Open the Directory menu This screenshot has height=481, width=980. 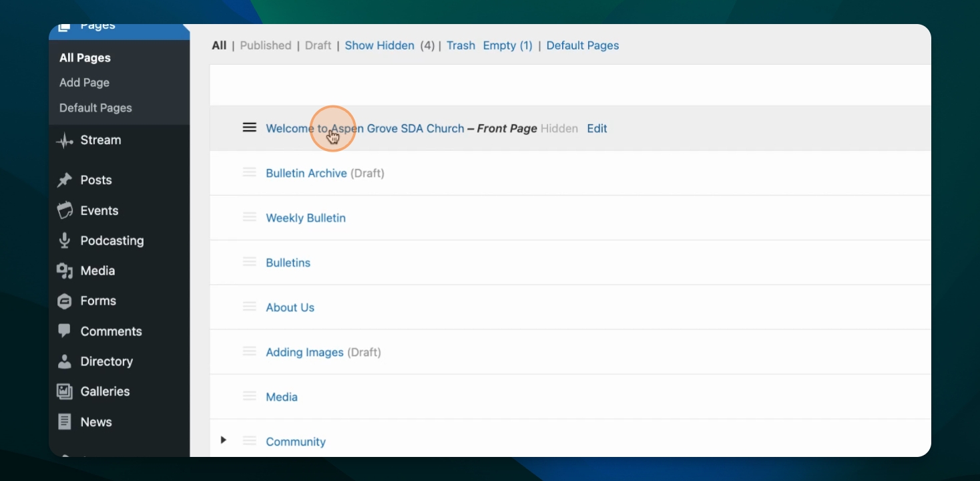click(x=107, y=361)
